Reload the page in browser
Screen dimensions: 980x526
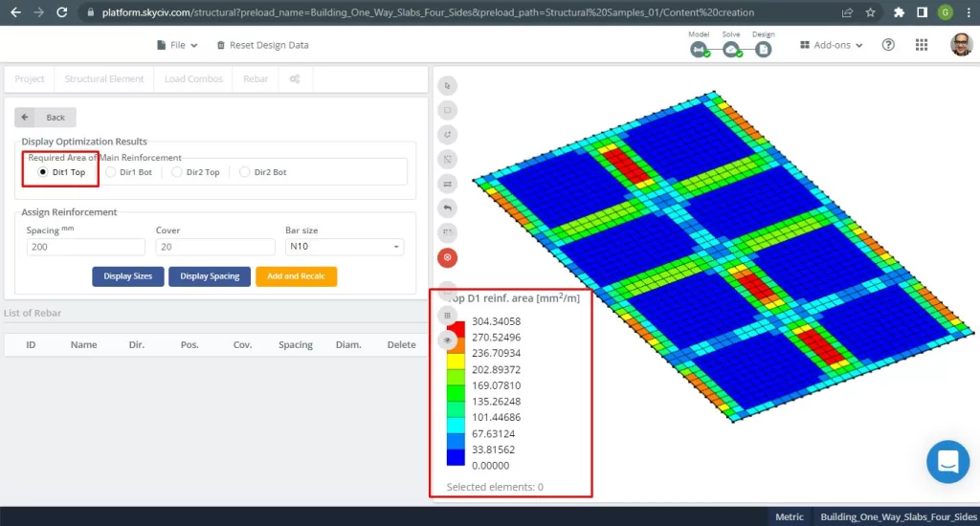(62, 12)
